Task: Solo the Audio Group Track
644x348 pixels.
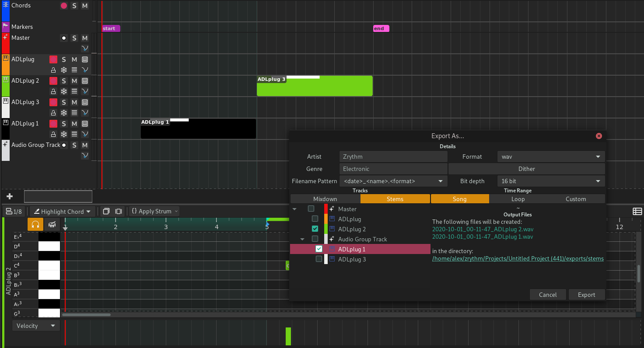Action: [74, 145]
